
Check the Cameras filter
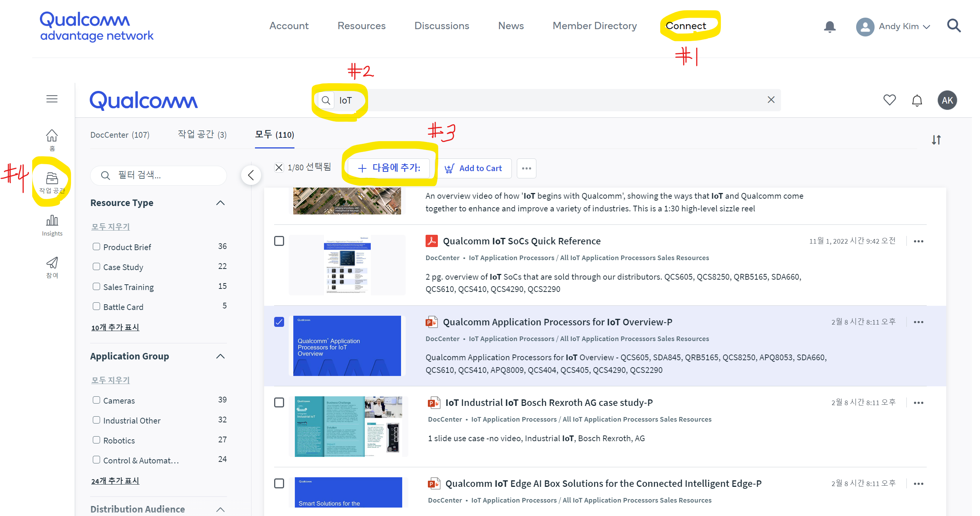(96, 400)
